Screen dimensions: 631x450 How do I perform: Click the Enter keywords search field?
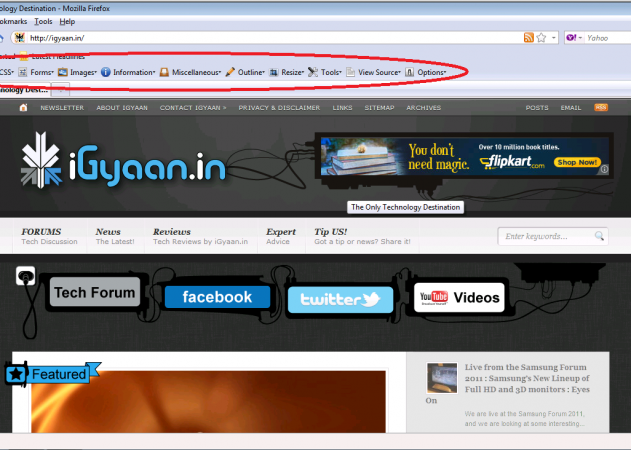548,237
